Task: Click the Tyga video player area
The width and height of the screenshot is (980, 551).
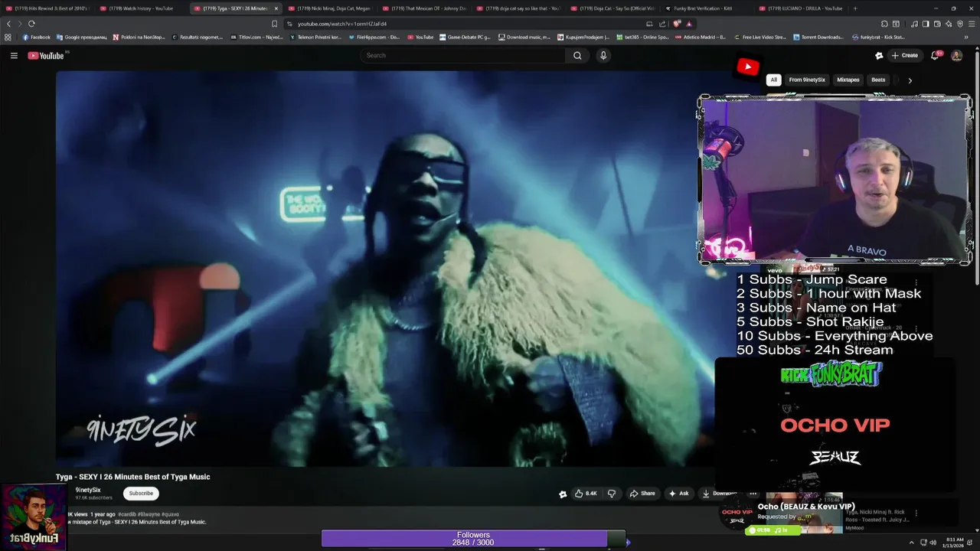Action: (x=385, y=269)
